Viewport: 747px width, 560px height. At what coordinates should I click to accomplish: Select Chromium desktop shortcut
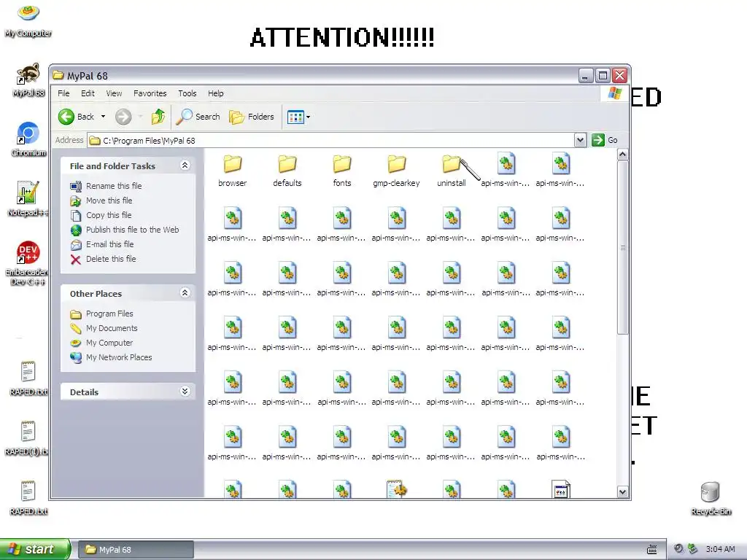click(x=28, y=139)
